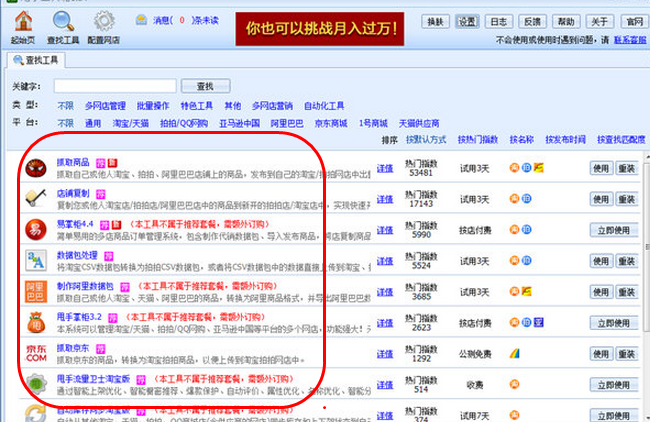Click the 抓取京东 JD.COM icon
Image resolution: width=650 pixels, height=422 pixels.
(x=36, y=353)
